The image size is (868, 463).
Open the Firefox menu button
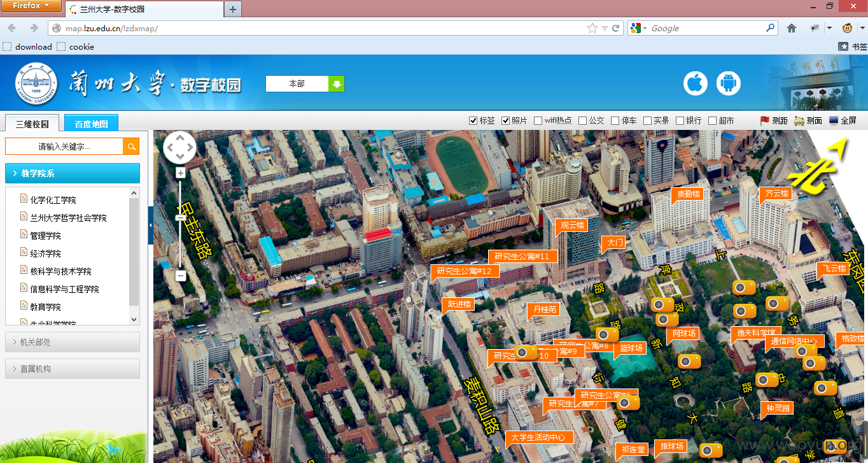[31, 6]
